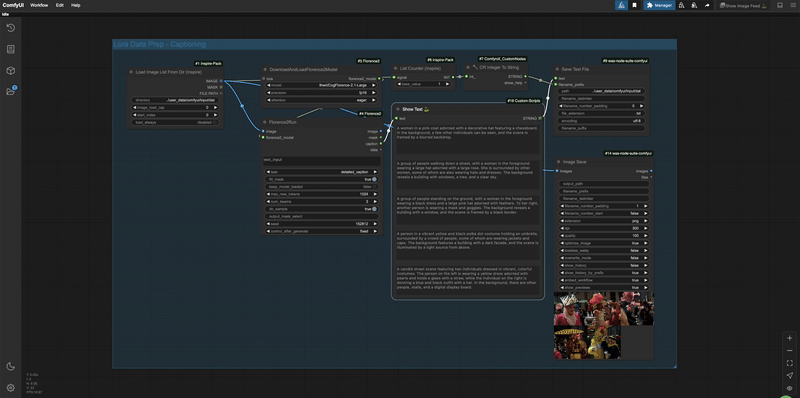Open the workflows folder sidebar icon
This screenshot has width=800, height=398.
[x=11, y=91]
